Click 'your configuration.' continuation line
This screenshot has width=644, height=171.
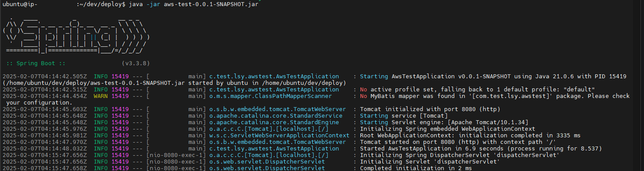tap(39, 103)
